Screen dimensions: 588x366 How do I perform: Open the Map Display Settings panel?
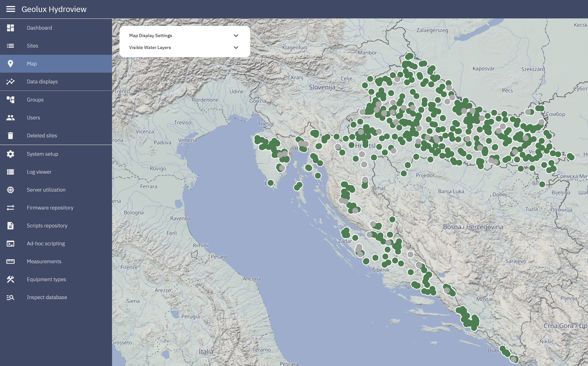(151, 36)
